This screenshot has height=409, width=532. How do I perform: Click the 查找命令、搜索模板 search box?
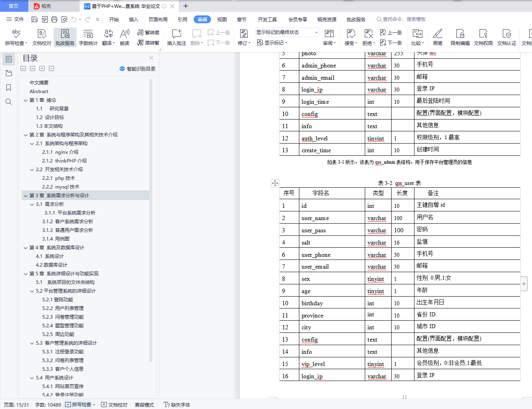(401, 19)
